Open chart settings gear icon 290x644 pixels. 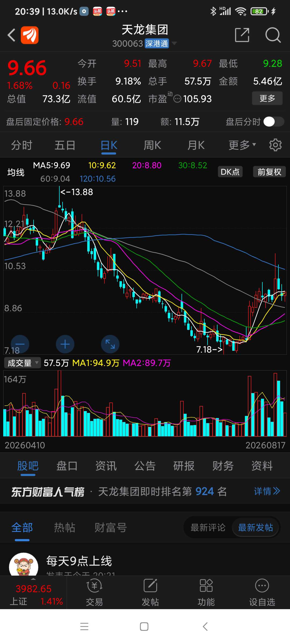[275, 145]
